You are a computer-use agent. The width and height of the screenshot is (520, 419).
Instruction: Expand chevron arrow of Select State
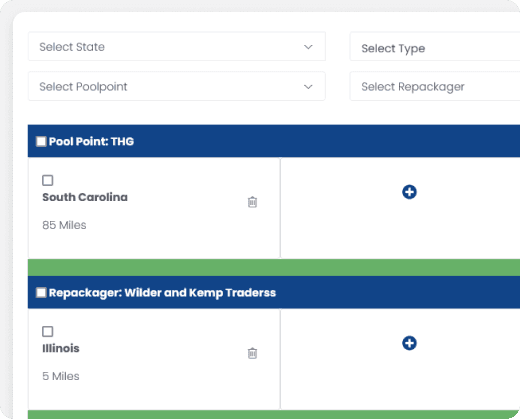(x=308, y=47)
